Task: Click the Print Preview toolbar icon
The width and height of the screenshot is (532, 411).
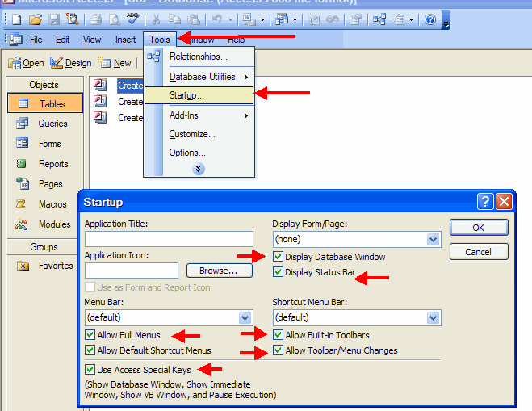Action: click(x=115, y=19)
